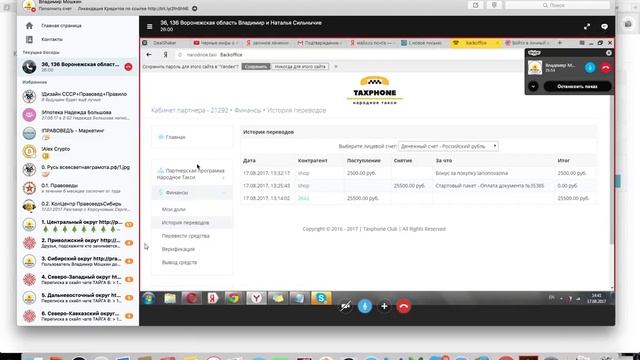Image resolution: width=640 pixels, height=360 pixels.
Task: Toggle fullscreen icon in call header
Action: 587,27
